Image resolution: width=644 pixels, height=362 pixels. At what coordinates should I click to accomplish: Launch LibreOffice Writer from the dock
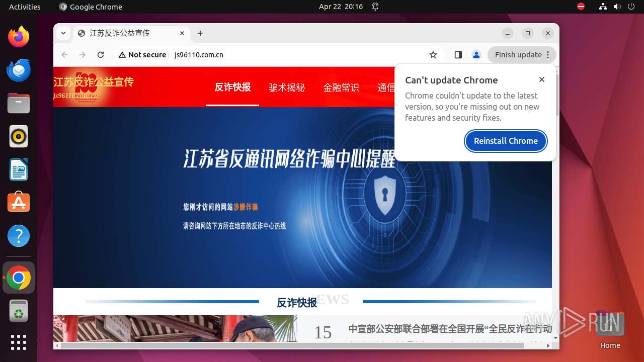coord(19,169)
